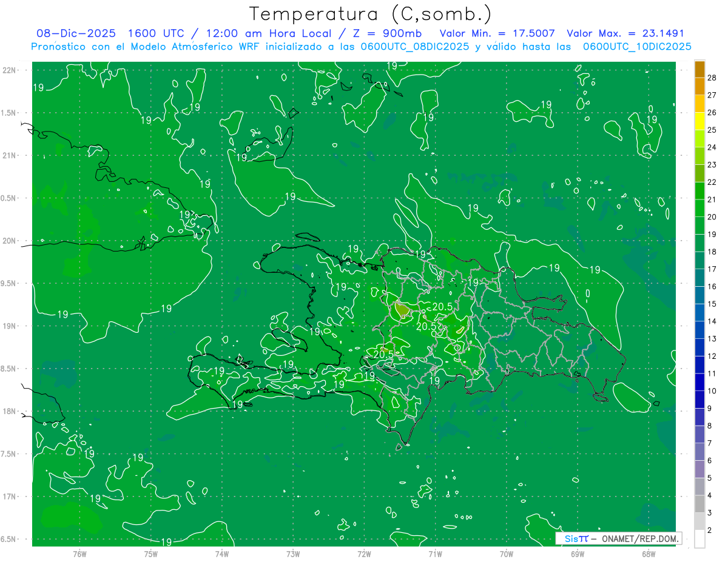The image size is (728, 562).
Task: Click the white swatch at the legend bottom
Action: coord(699,538)
